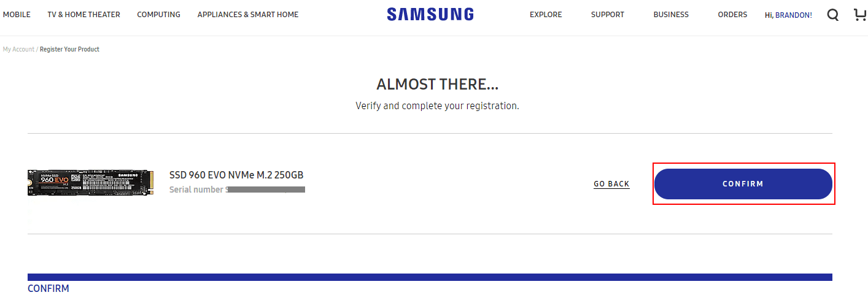Open the Support menu
The image size is (868, 295).
607,15
